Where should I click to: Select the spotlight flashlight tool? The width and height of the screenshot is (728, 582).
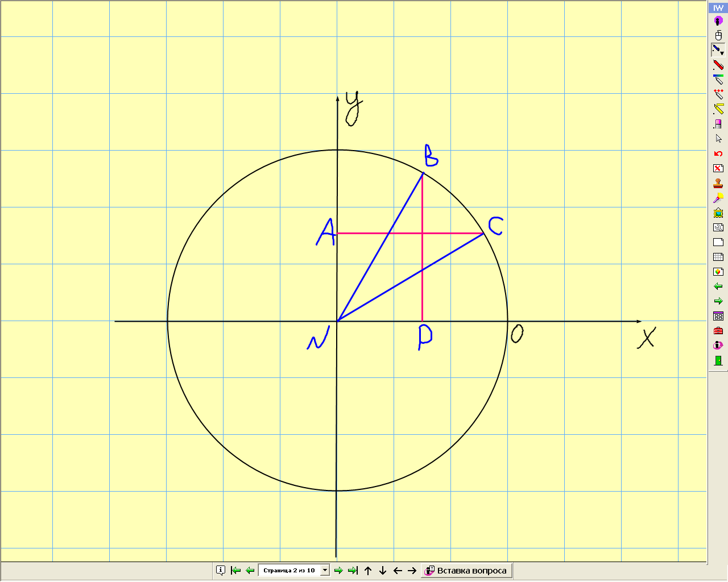coord(718,198)
